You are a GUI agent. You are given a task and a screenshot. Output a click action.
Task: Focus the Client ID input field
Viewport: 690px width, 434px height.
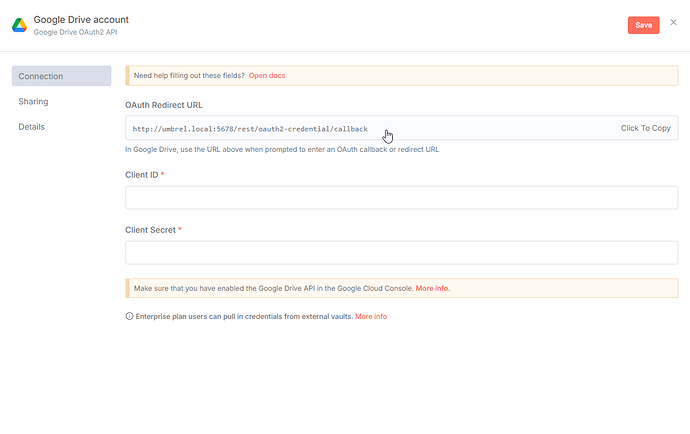[x=401, y=197]
